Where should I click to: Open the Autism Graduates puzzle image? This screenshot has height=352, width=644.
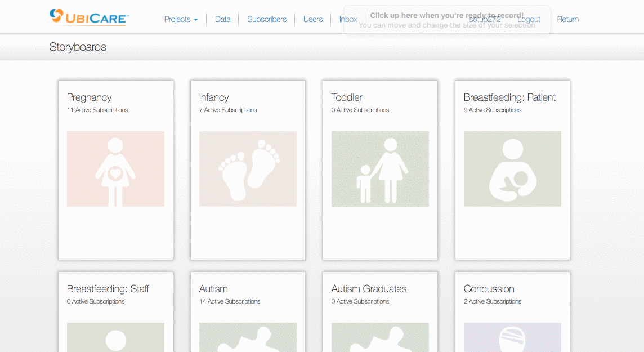point(380,337)
